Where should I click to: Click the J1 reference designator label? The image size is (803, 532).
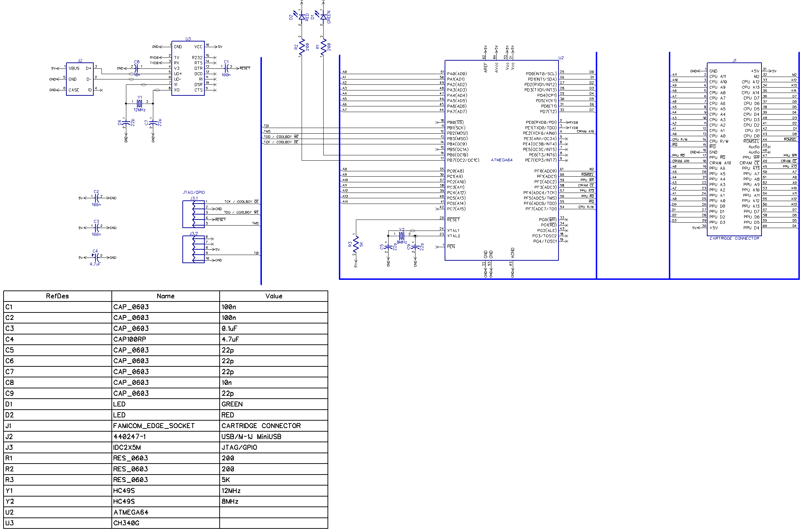735,61
